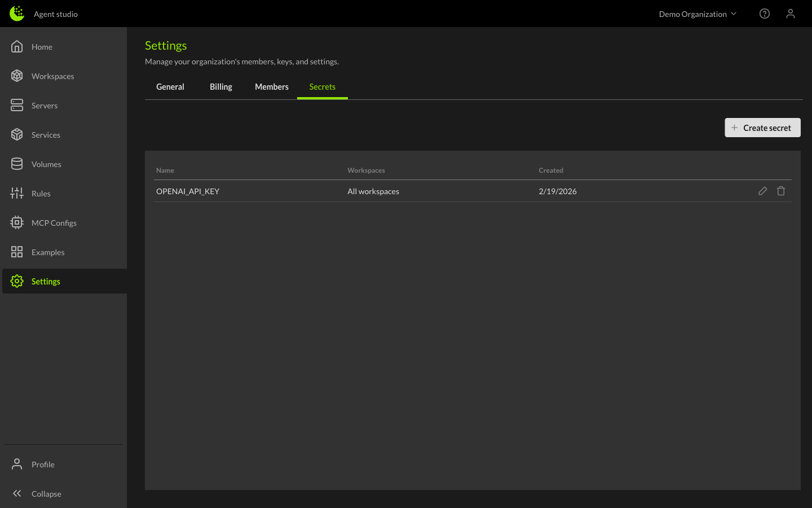Viewport: 812px width, 508px height.
Task: Click the MCP Configs icon
Action: [x=17, y=222]
